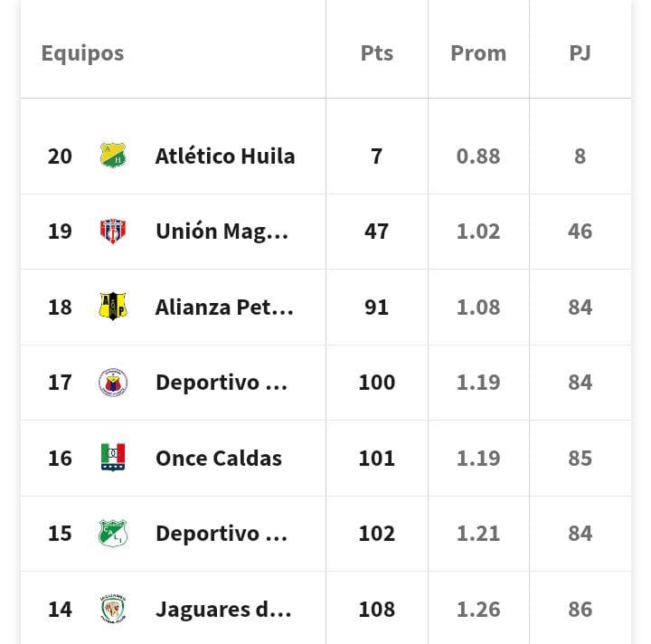Select the 108 points cell for Jaguares

[x=376, y=609]
